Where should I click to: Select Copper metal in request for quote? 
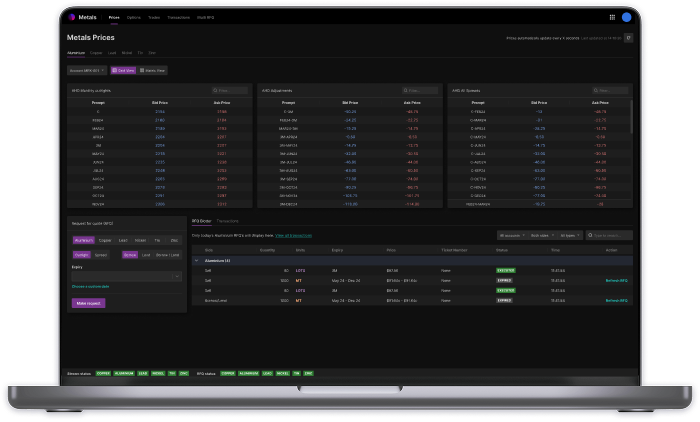click(104, 240)
